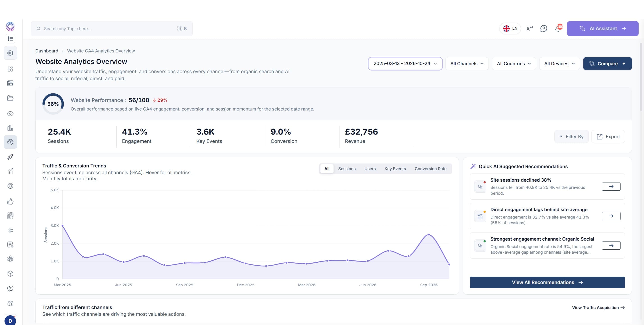Viewport: 644px width, 325px height.
Task: Open the notifications bell with red badge
Action: (558, 28)
